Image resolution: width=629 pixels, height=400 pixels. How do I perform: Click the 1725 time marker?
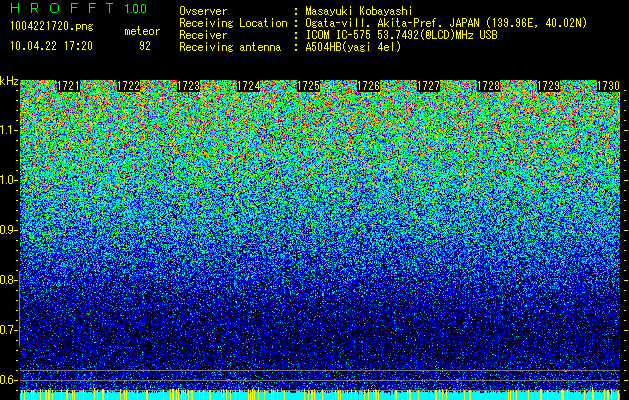tap(308, 86)
